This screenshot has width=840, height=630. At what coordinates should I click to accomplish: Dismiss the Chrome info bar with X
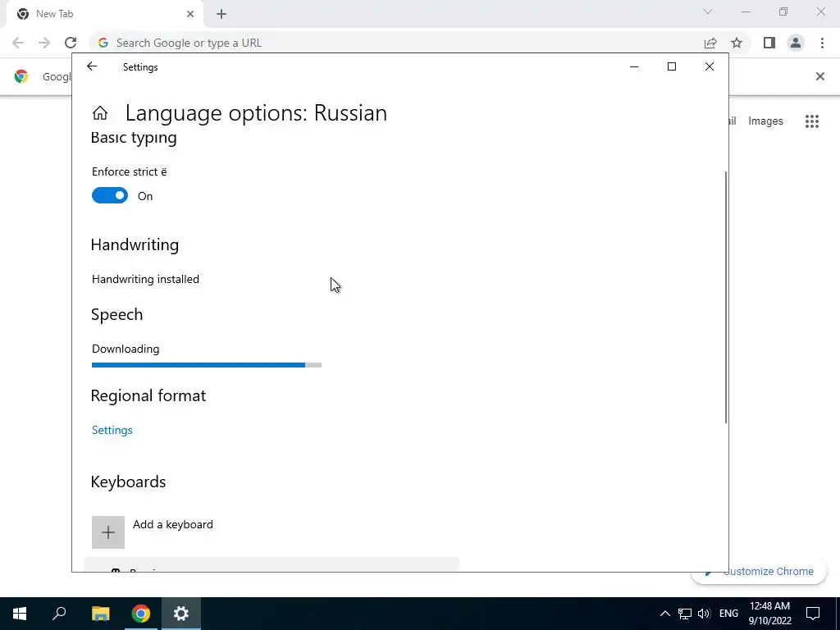[x=819, y=76]
